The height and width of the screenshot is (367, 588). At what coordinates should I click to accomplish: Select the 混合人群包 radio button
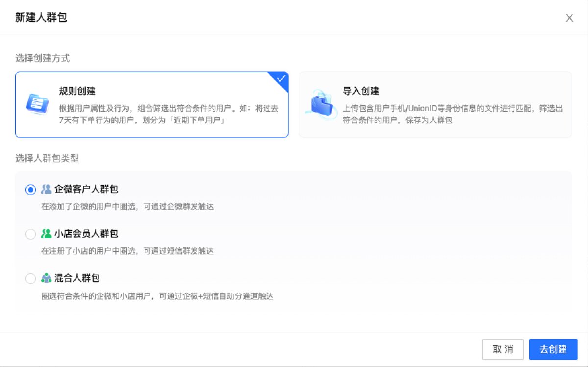(31, 279)
